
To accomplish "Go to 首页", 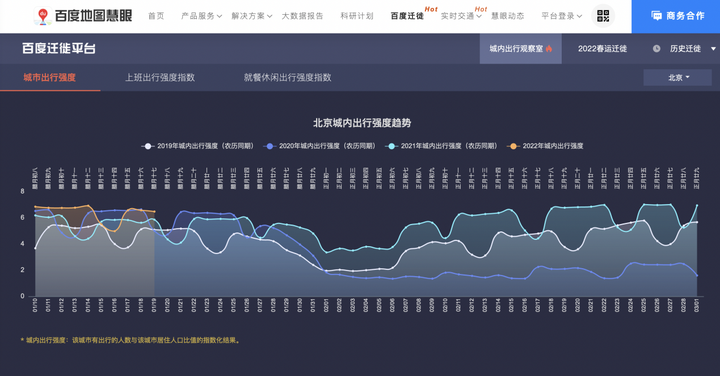I will pyautogui.click(x=156, y=16).
